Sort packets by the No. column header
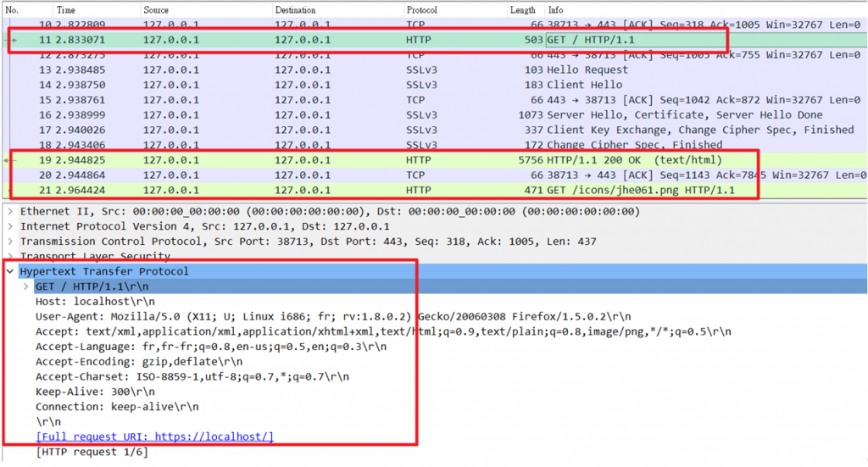868x467 pixels. pos(12,10)
